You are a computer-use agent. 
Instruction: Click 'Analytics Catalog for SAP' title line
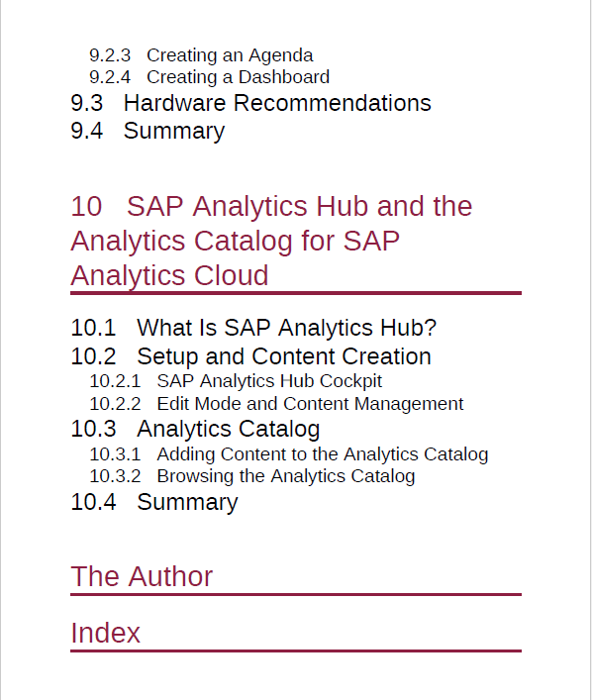pyautogui.click(x=235, y=241)
